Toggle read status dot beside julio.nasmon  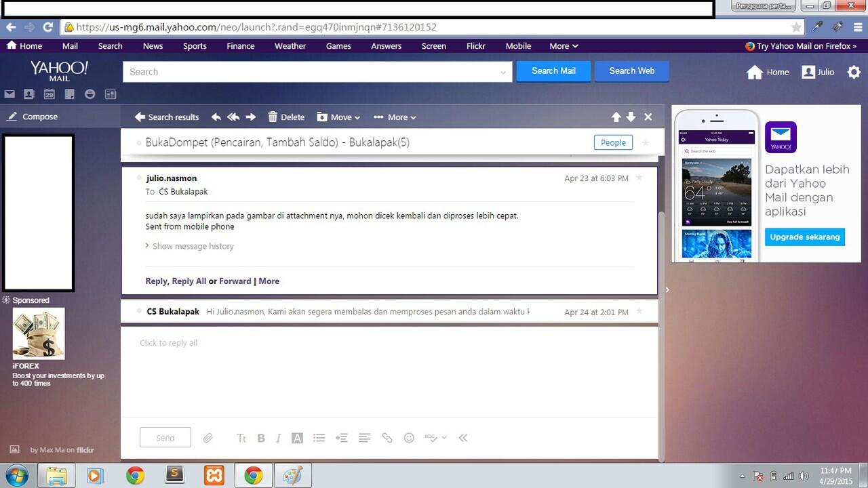pos(140,178)
